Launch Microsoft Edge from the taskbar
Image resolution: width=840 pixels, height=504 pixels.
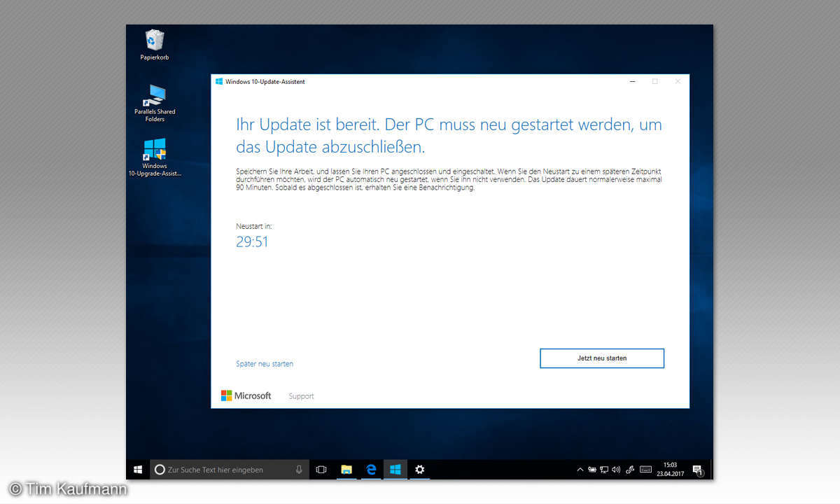click(371, 470)
